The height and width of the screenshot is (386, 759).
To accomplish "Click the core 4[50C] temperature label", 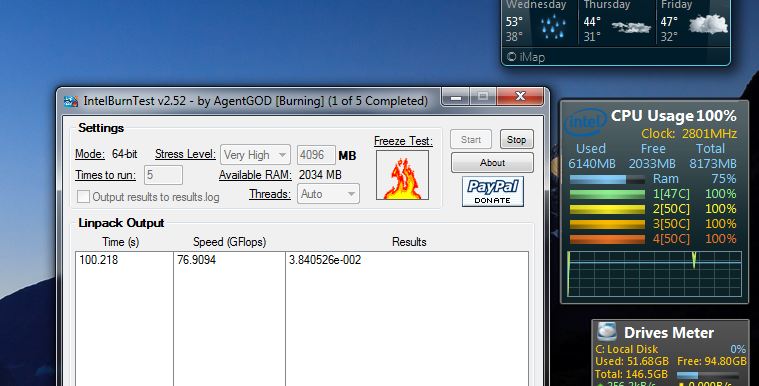I will pos(671,239).
